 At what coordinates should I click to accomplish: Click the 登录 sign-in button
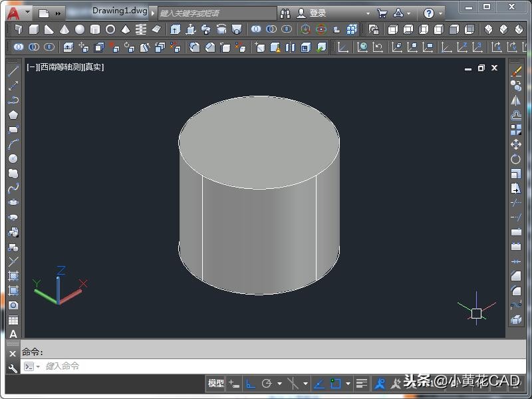(x=317, y=13)
